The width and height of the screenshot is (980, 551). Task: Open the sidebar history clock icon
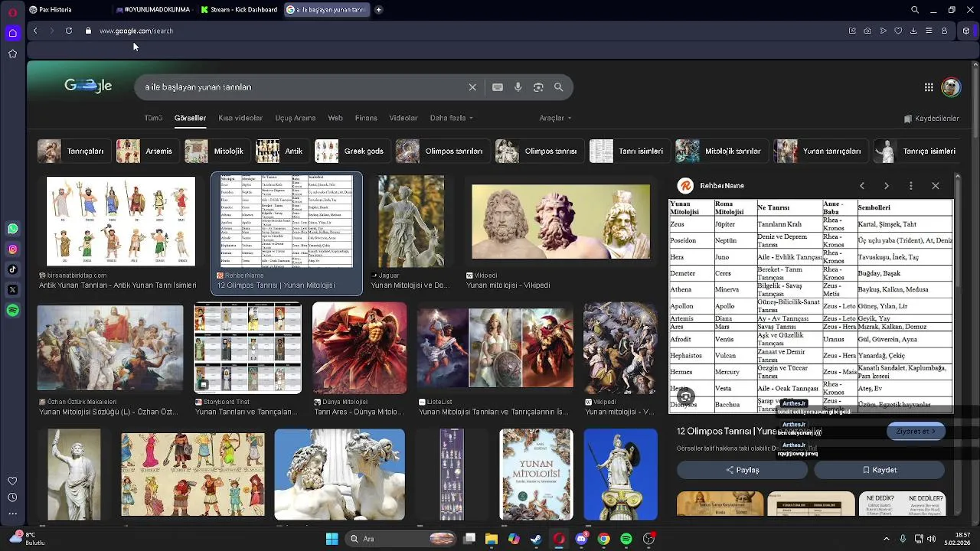click(x=12, y=497)
